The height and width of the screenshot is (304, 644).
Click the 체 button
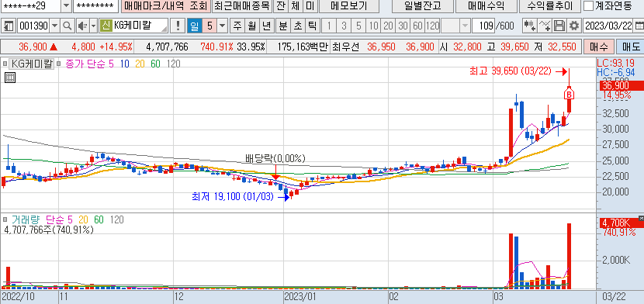(x=295, y=5)
